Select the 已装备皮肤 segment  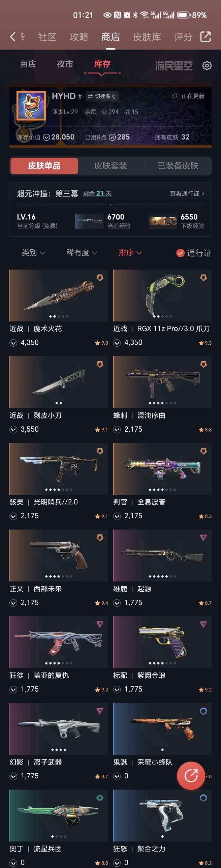pyautogui.click(x=178, y=165)
